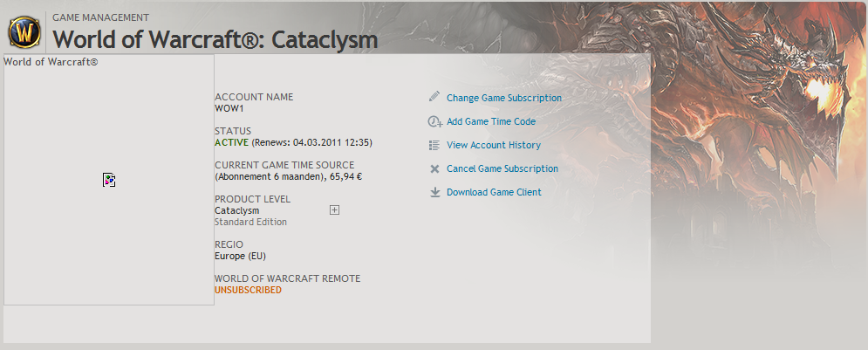Click the download arrow icon beside Download Game Client

click(x=435, y=192)
